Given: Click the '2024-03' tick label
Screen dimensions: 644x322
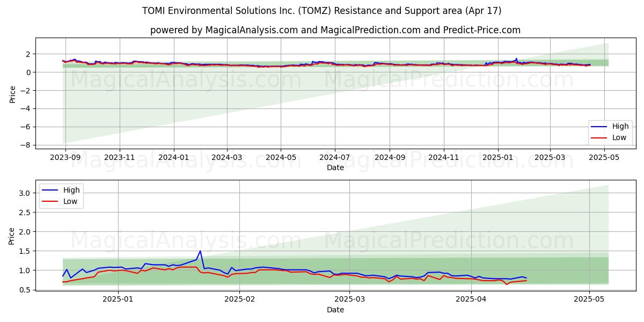Looking at the screenshot, I should 226,158.
